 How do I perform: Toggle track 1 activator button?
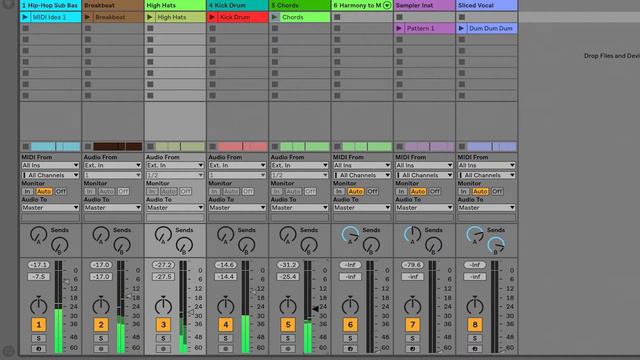39,325
